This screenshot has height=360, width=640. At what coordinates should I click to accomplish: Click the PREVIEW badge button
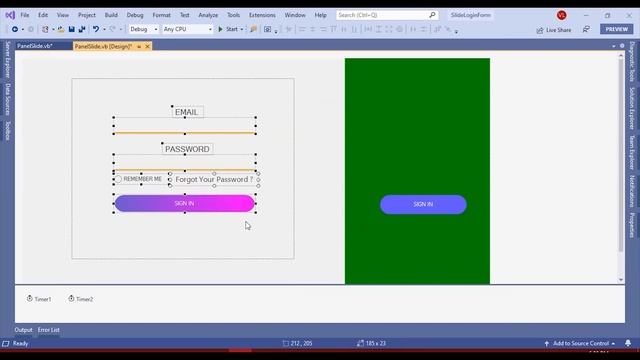[x=616, y=29]
